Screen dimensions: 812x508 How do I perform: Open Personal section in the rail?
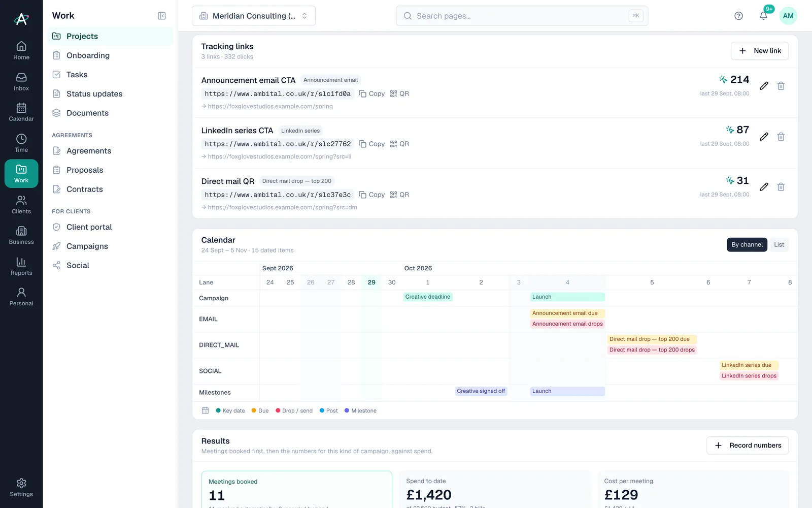(21, 297)
